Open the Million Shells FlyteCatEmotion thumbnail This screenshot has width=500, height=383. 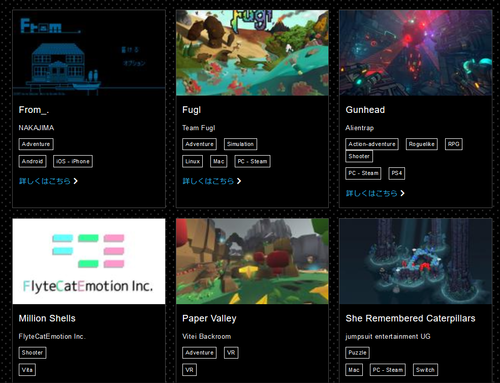coord(89,261)
